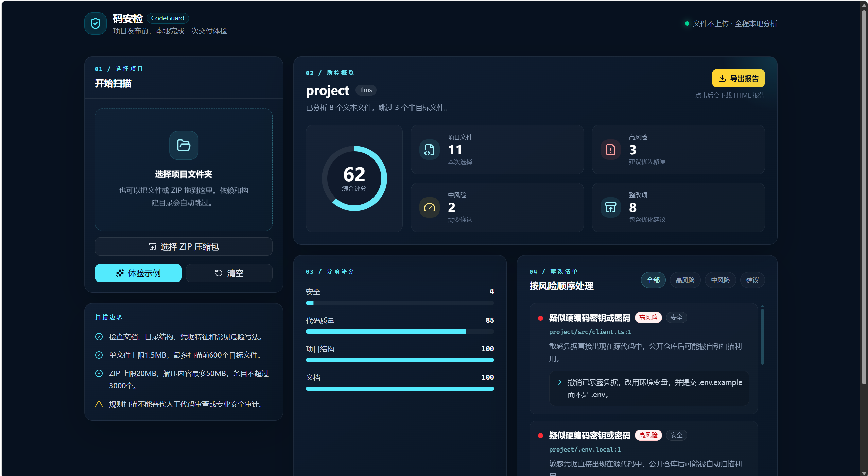Click red dot of project/src/client.ts:1 issue
Image resolution: width=868 pixels, height=476 pixels.
pos(540,318)
